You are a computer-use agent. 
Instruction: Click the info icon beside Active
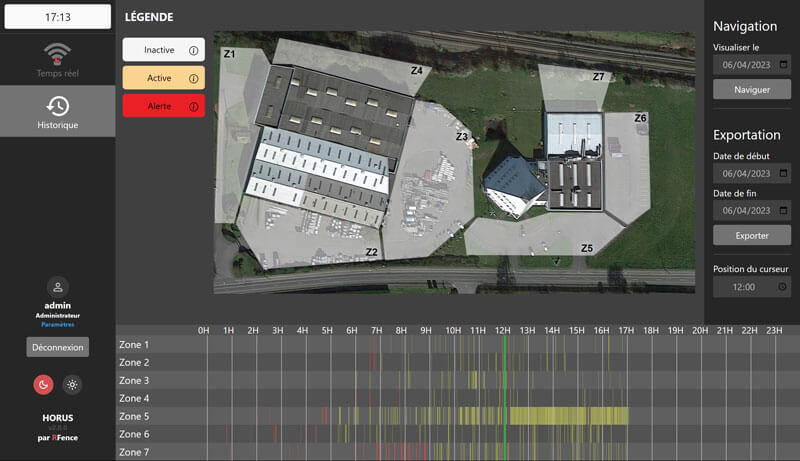coord(194,78)
